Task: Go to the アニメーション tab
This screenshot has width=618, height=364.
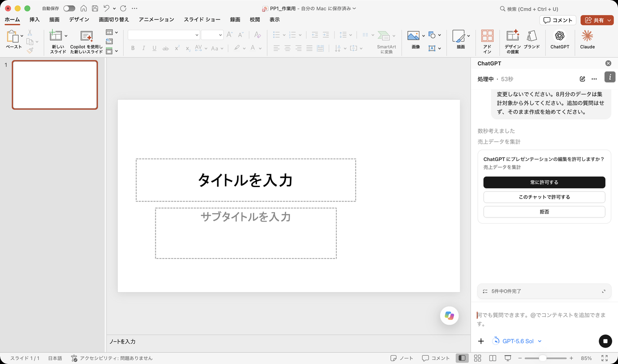Action: [156, 19]
